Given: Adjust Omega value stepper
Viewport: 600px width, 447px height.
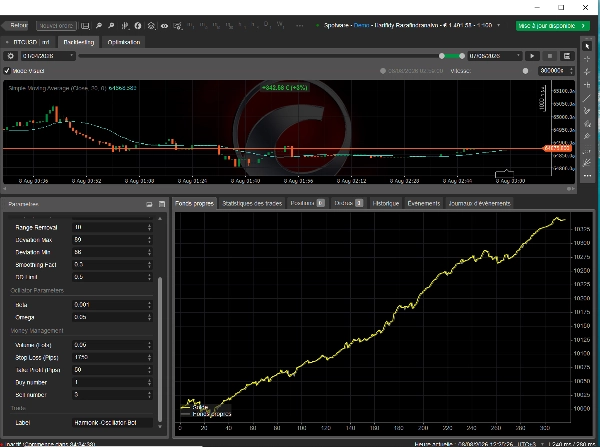Looking at the screenshot, I should (x=150, y=317).
